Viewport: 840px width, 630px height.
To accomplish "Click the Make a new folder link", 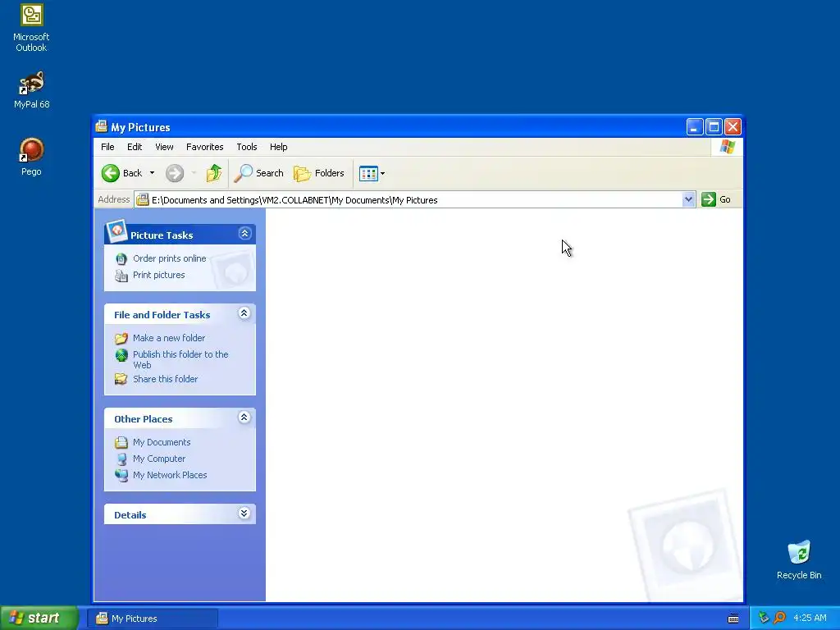I will (x=169, y=338).
